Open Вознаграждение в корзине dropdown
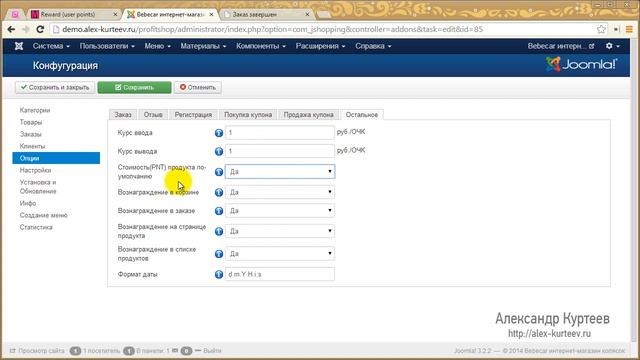Image resolution: width=640 pixels, height=360 pixels. 280,192
